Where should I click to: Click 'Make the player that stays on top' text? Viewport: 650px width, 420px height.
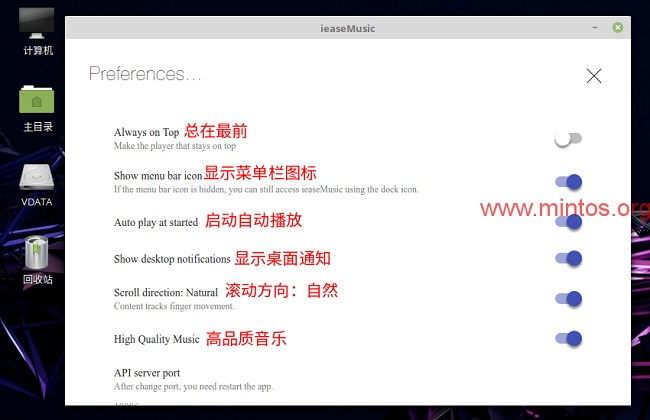[x=175, y=146]
